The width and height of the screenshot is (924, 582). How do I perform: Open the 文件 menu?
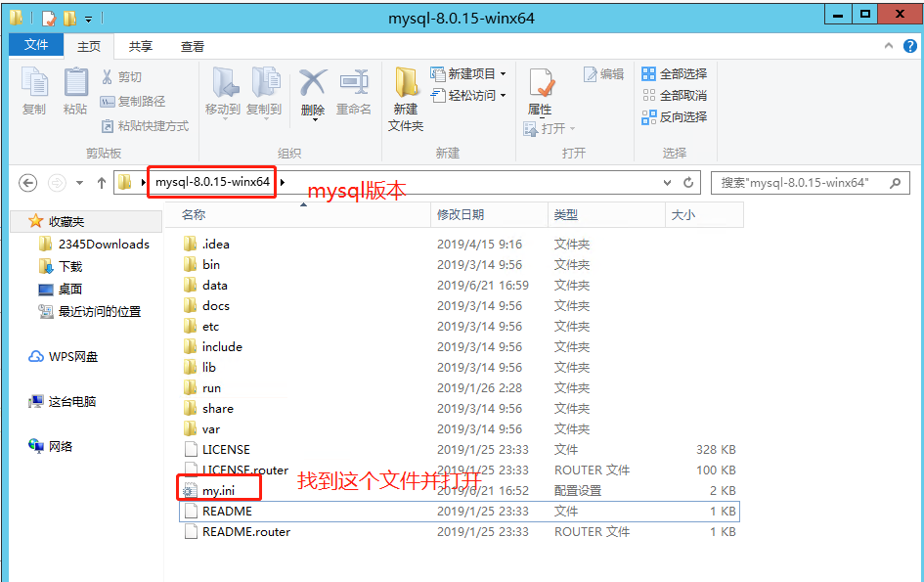(36, 45)
